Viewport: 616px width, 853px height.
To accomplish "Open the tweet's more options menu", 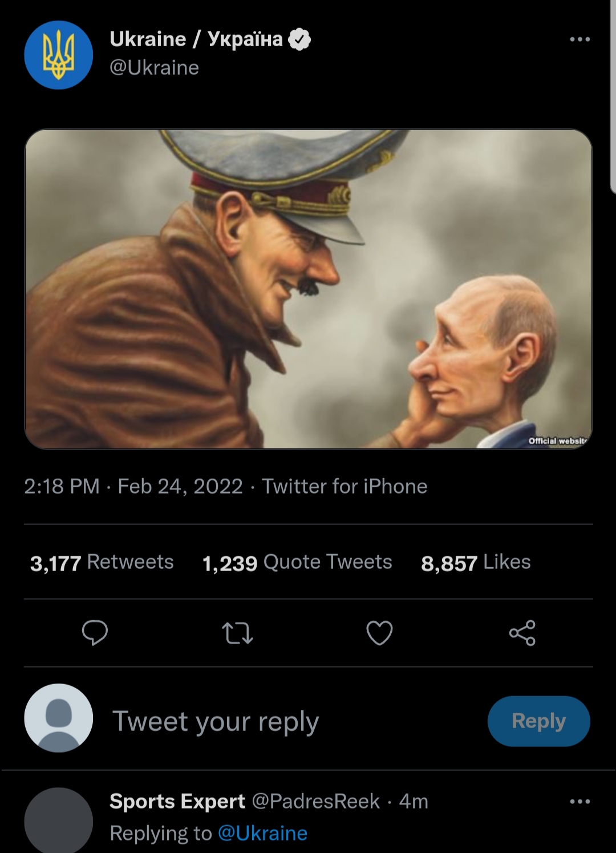I will [579, 39].
